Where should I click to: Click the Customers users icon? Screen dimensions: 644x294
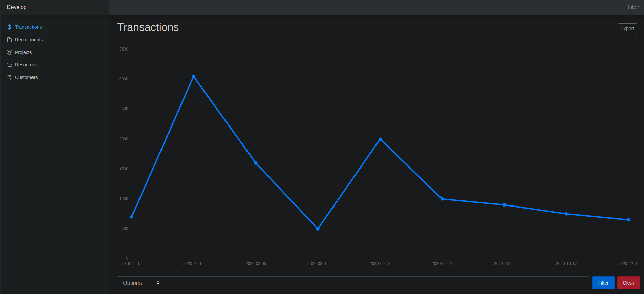tap(9, 77)
